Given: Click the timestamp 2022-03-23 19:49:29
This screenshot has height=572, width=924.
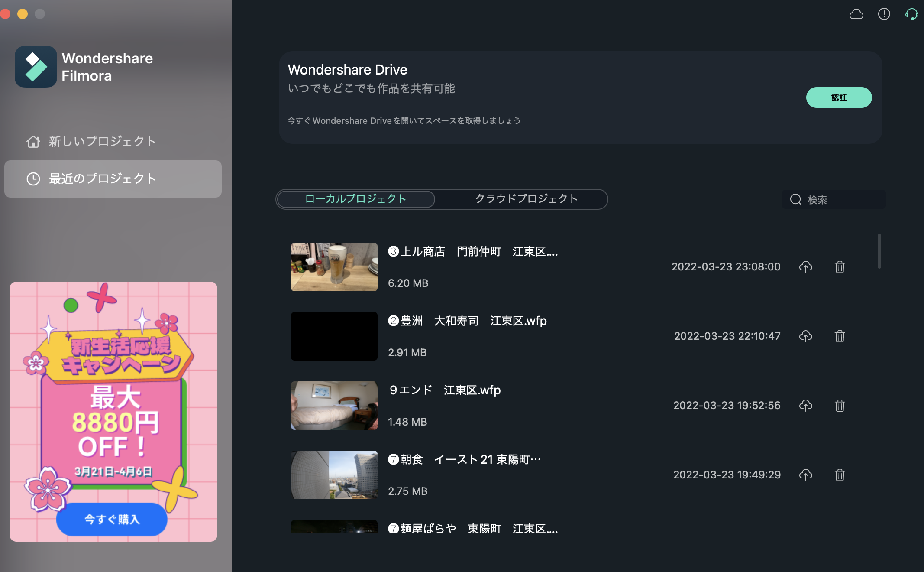Looking at the screenshot, I should coord(727,475).
